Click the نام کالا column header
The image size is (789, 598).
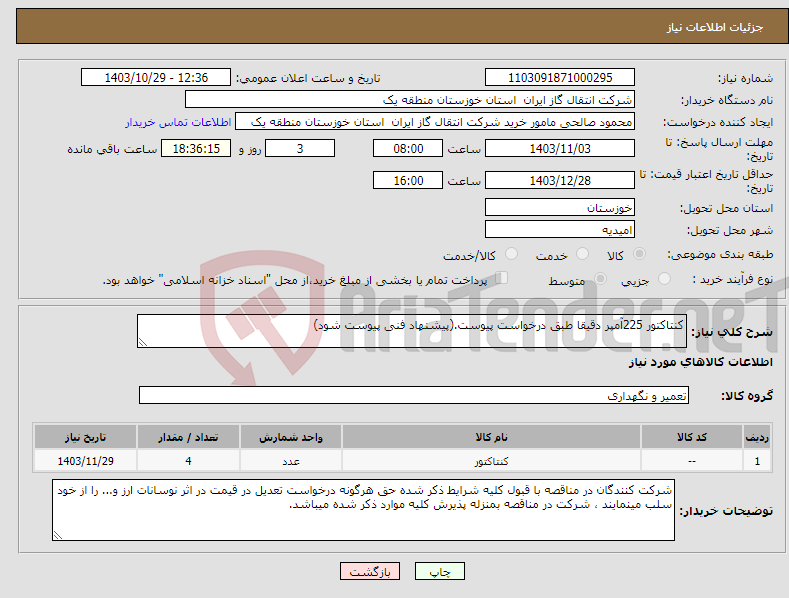(492, 437)
